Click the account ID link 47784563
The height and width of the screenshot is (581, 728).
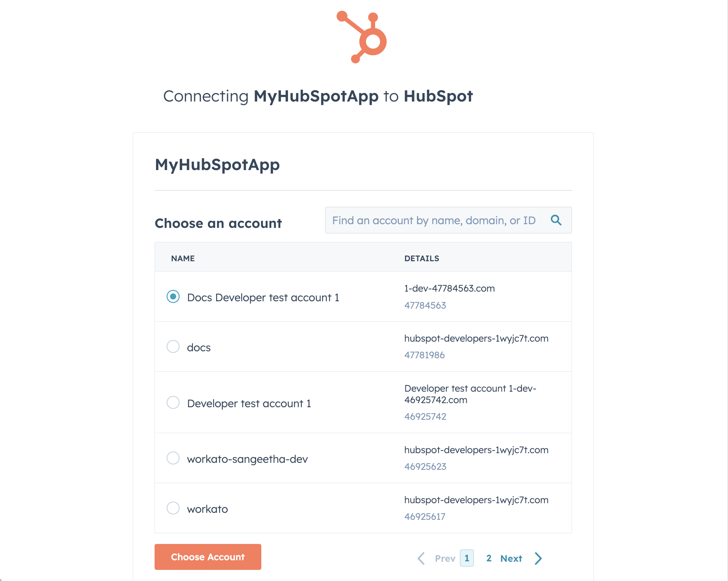[x=426, y=305]
